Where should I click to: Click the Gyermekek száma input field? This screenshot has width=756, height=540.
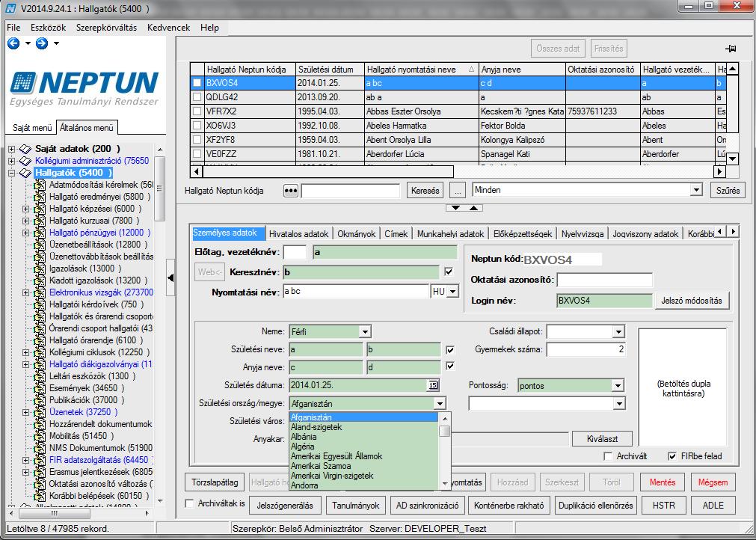click(x=586, y=349)
